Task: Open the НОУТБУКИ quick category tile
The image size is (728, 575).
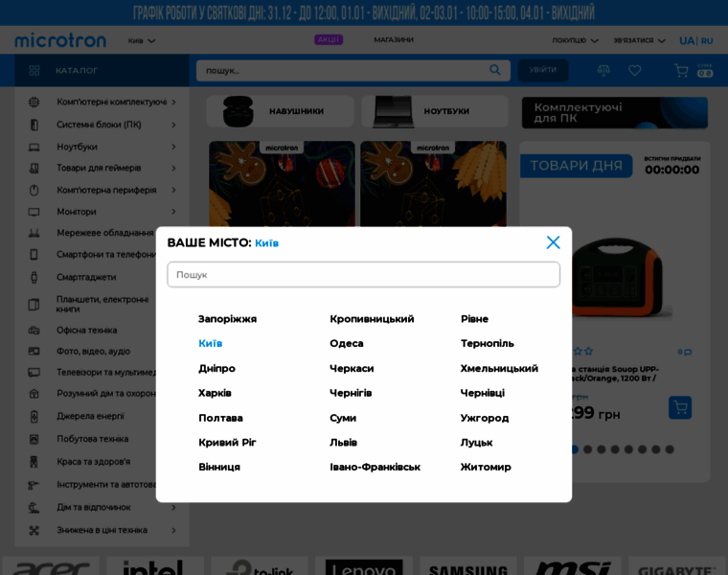Action: (435, 111)
